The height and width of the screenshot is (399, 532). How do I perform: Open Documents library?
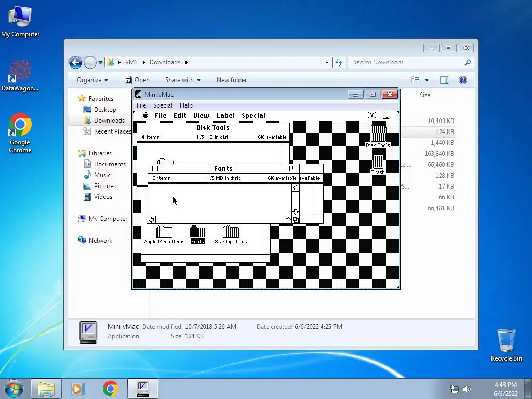pyautogui.click(x=110, y=164)
